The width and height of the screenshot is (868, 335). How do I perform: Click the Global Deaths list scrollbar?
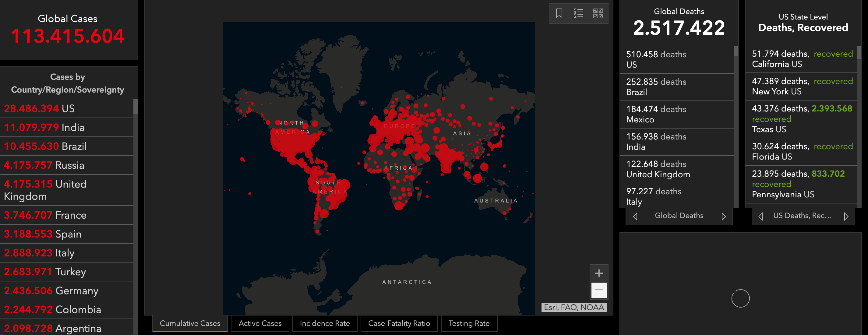[x=736, y=51]
